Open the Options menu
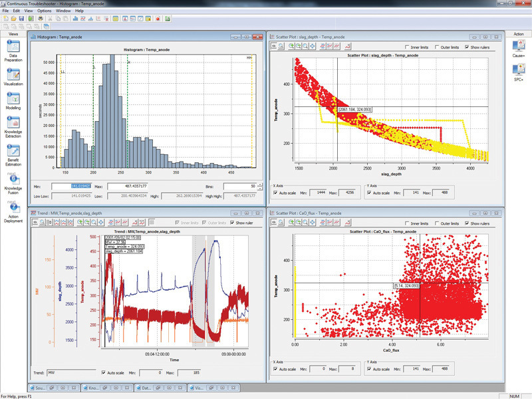The height and width of the screenshot is (399, 532). 44,11
